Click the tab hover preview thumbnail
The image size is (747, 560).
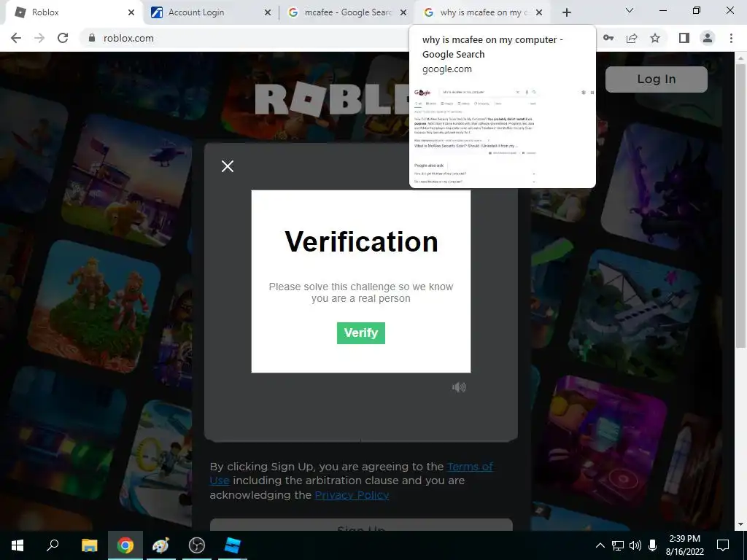[x=503, y=135]
